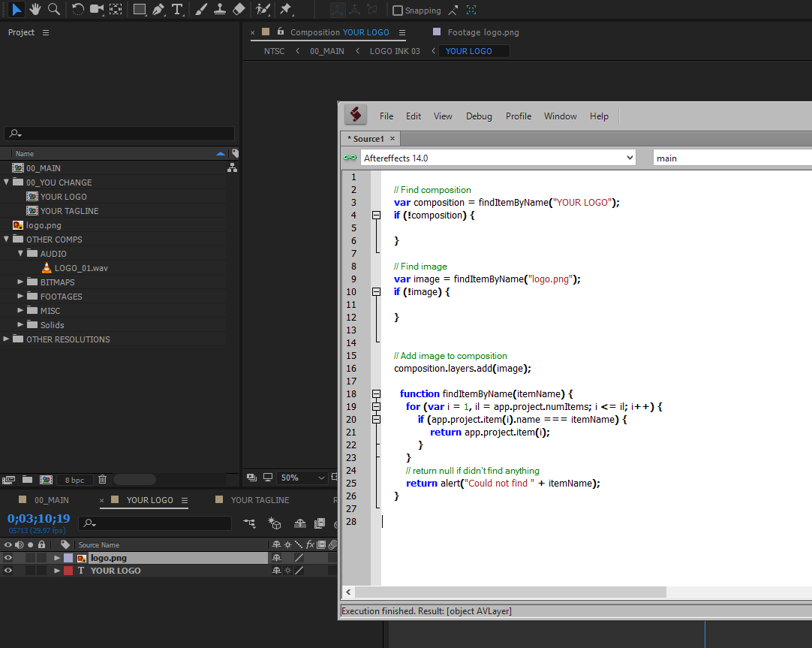Open the Debug menu in ExtendScript
The height and width of the screenshot is (648, 812).
click(x=479, y=116)
